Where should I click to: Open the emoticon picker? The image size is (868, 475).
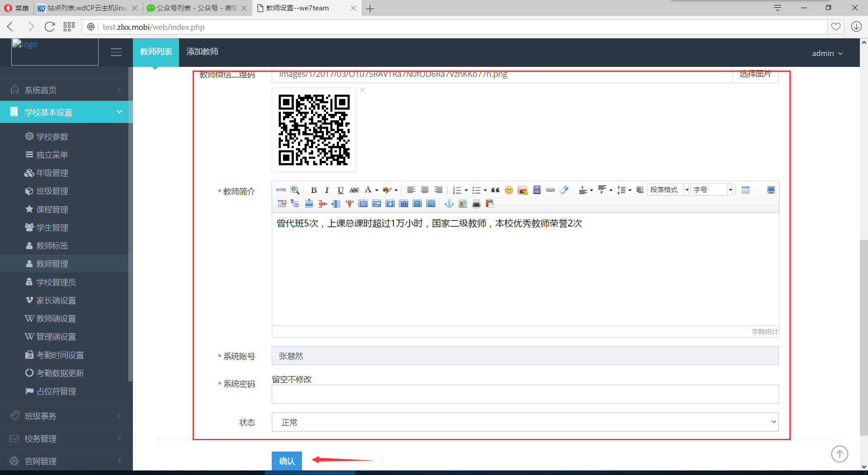click(x=509, y=190)
